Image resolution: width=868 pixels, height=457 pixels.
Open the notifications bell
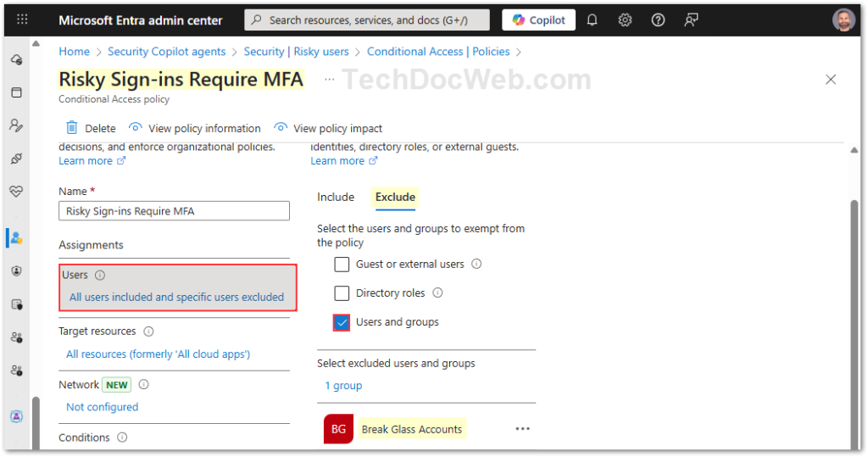[593, 20]
